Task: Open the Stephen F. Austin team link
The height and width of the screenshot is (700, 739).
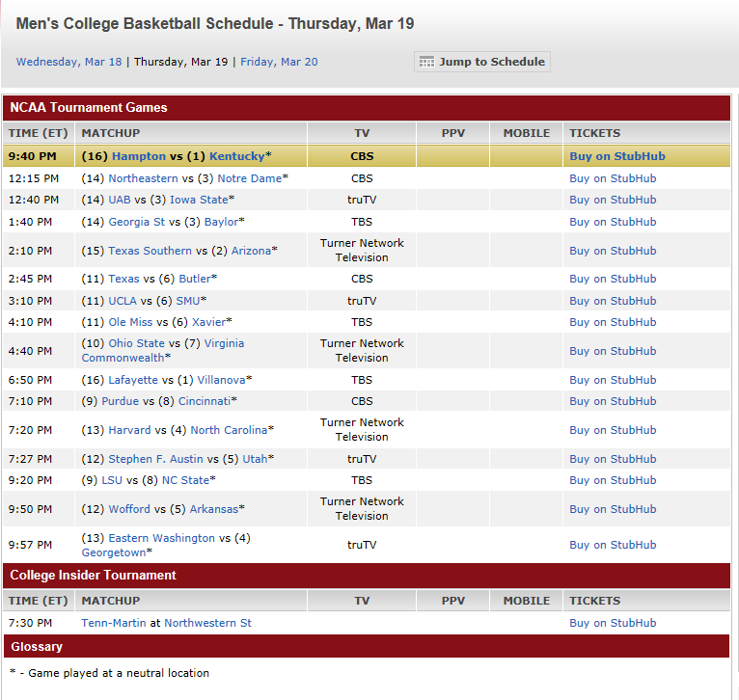Action: [155, 459]
